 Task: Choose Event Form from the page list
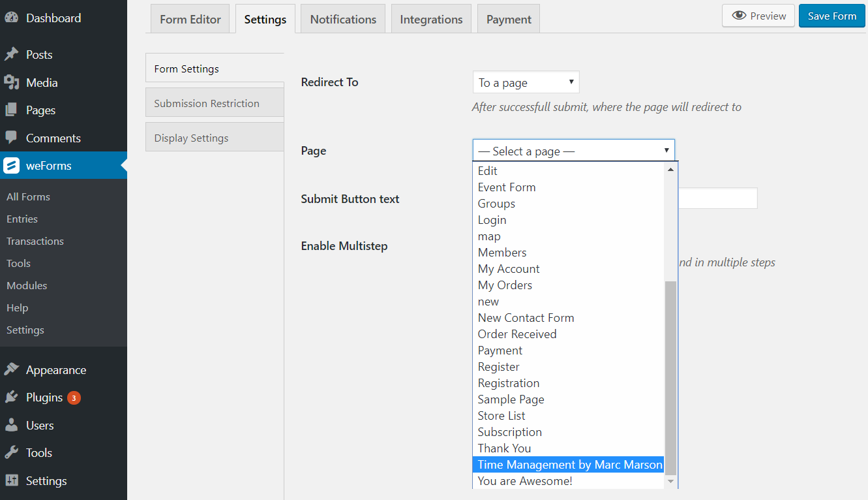click(567, 187)
